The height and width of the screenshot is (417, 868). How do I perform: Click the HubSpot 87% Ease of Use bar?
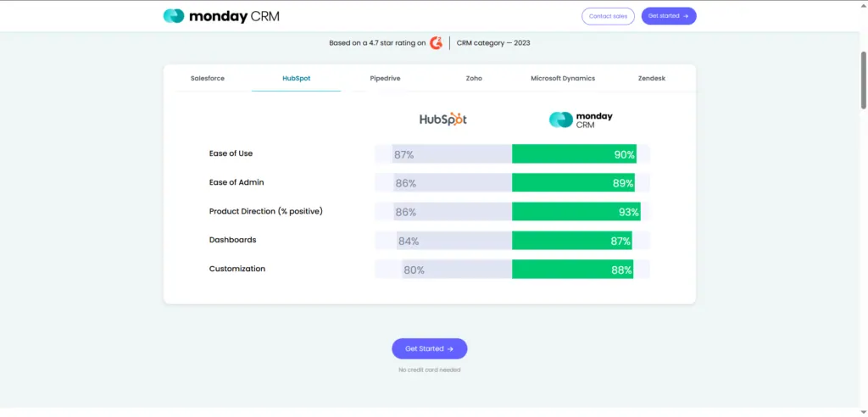coord(452,154)
